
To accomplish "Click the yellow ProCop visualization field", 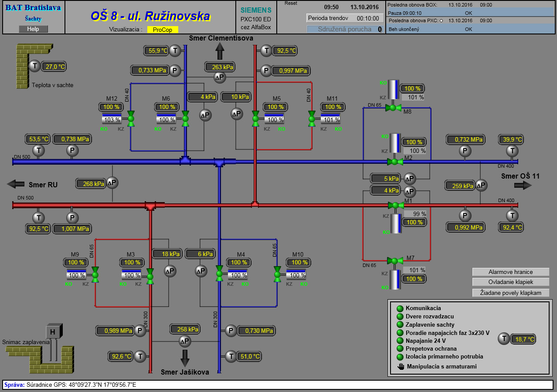I will (163, 30).
